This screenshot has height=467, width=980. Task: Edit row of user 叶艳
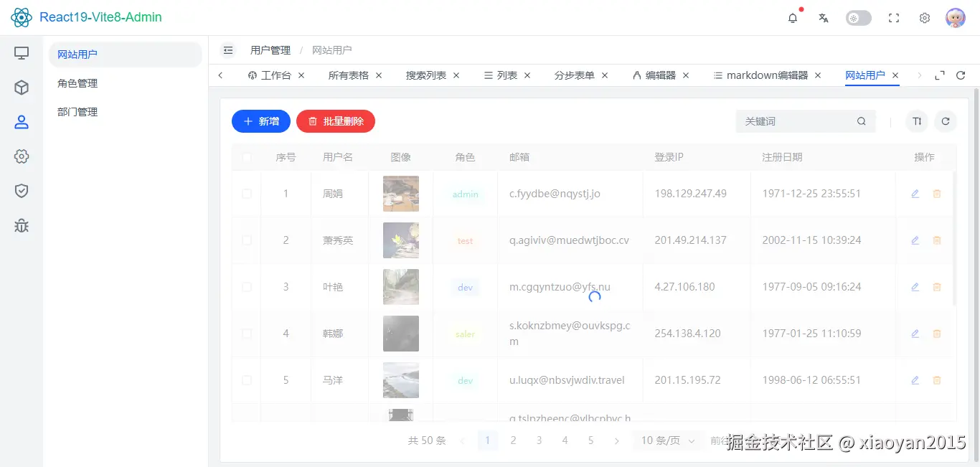[x=915, y=287]
